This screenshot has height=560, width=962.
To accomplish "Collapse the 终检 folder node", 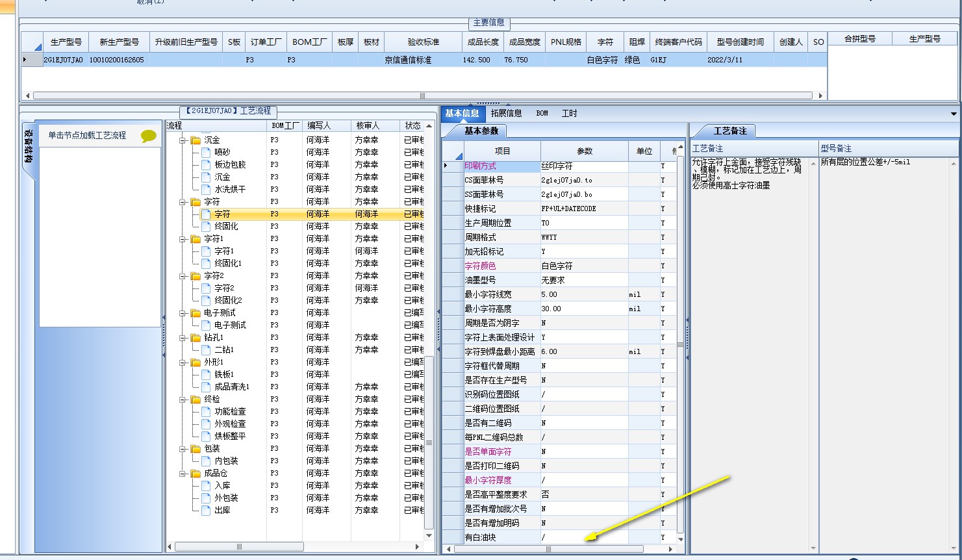I will (183, 399).
